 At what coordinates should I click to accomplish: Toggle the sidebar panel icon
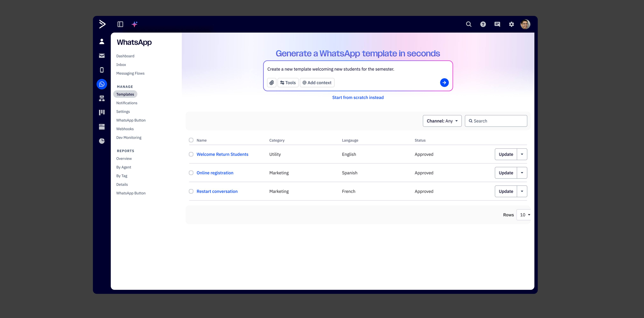120,24
